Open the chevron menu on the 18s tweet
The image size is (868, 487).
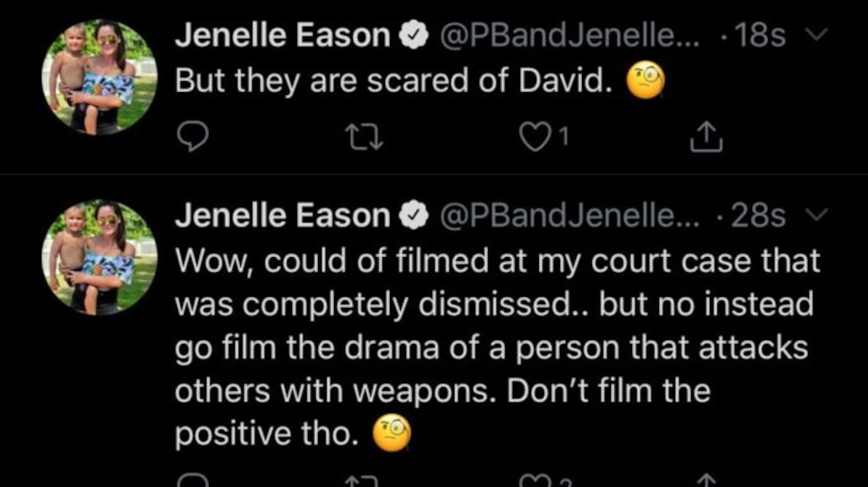coord(816,36)
